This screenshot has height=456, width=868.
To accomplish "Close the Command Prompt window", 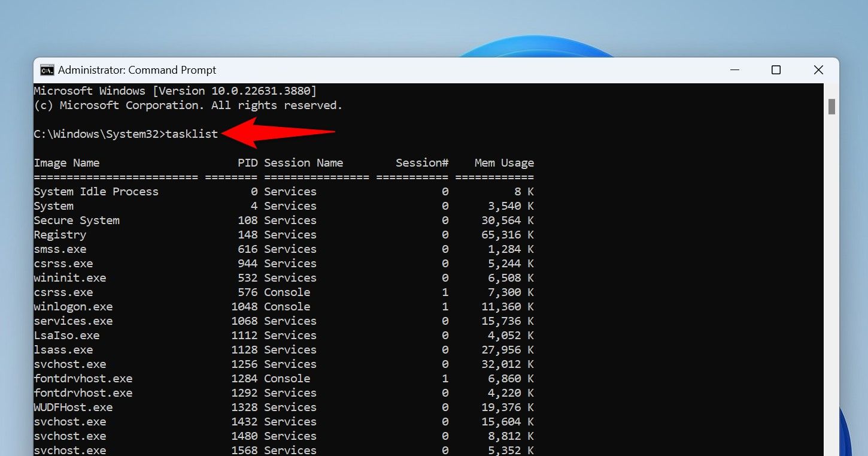I will (x=818, y=70).
